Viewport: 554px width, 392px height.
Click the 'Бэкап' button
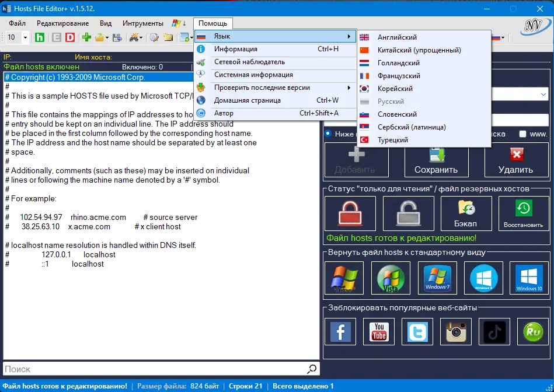pyautogui.click(x=466, y=213)
